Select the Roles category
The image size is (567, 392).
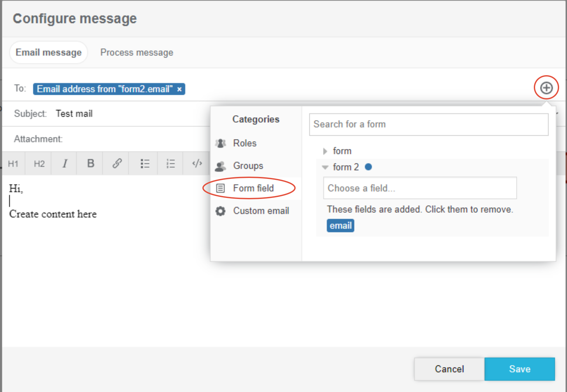point(244,143)
